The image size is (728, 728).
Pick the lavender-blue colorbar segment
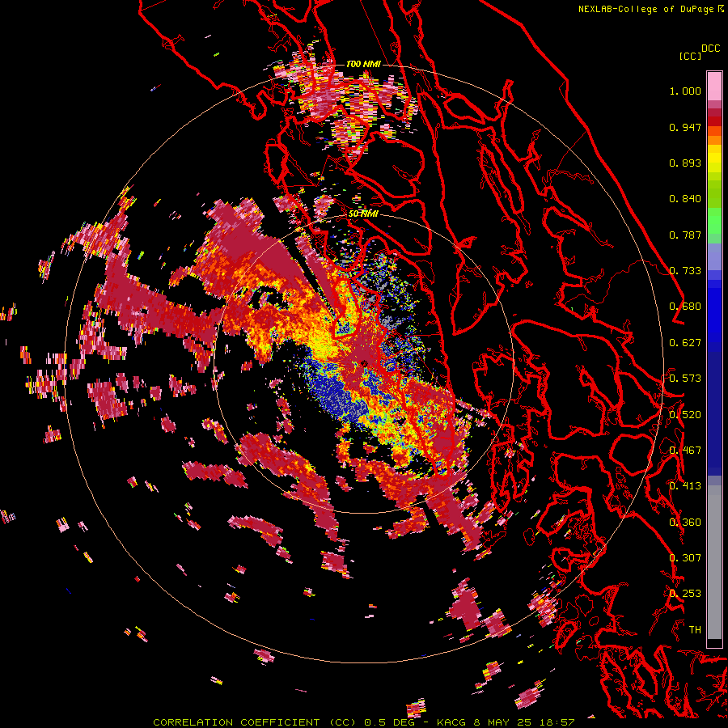coord(714,256)
